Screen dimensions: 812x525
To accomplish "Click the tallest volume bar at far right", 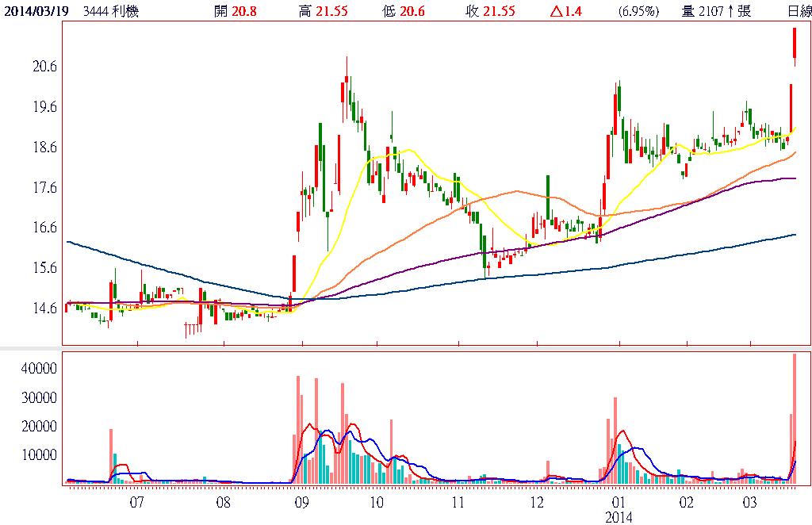I will [x=795, y=418].
